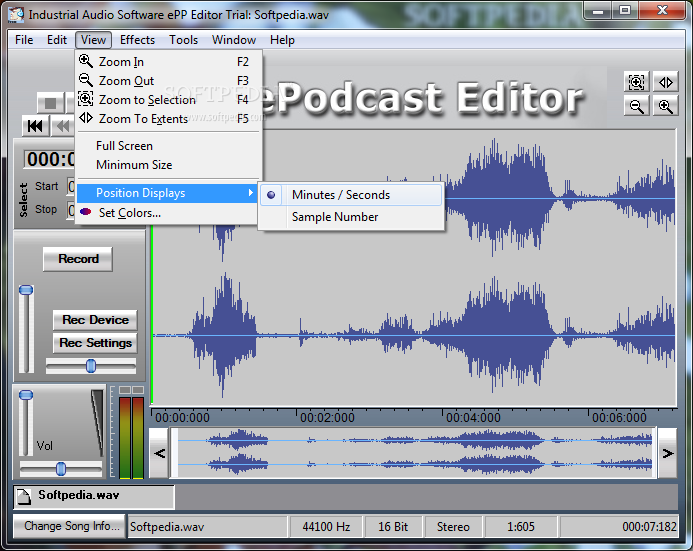Viewport: 693px width, 551px height.
Task: Open the Effects menu
Action: click(137, 40)
